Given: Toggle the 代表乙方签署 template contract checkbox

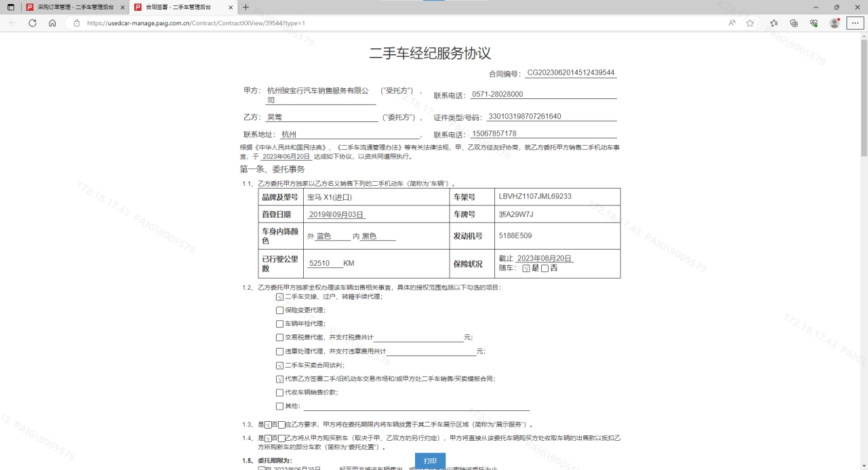Looking at the screenshot, I should (279, 378).
